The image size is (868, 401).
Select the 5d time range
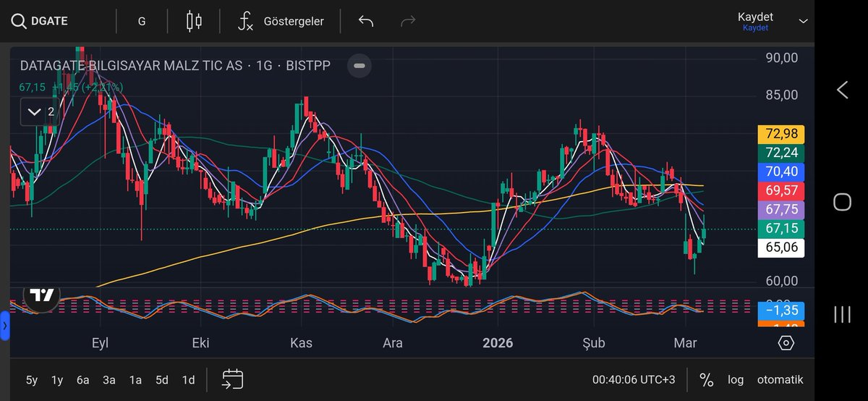(x=161, y=380)
